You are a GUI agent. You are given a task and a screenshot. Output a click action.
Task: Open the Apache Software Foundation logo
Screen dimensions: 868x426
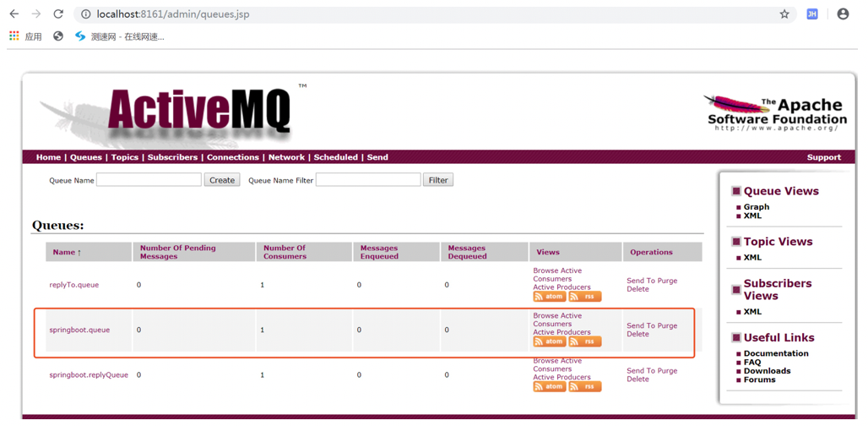(776, 113)
